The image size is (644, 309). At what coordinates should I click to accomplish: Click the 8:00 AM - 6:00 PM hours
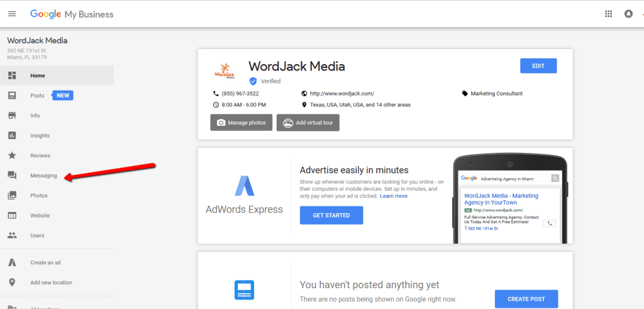(244, 104)
